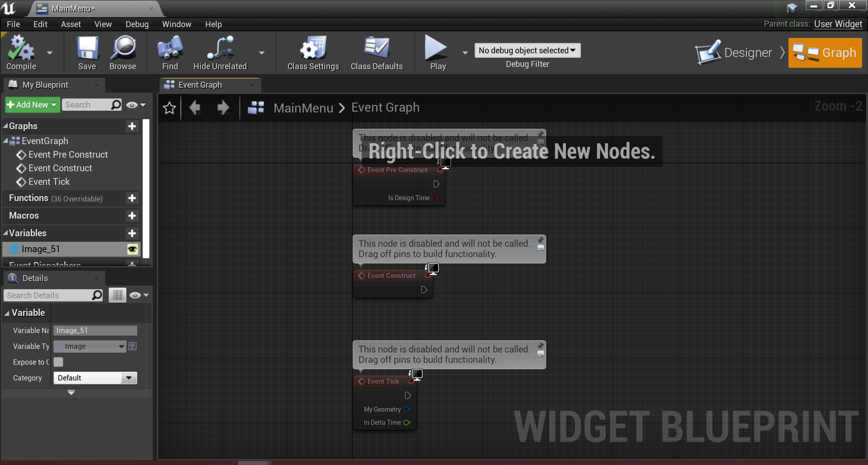
Task: Bookmark graph with the star icon
Action: point(170,108)
